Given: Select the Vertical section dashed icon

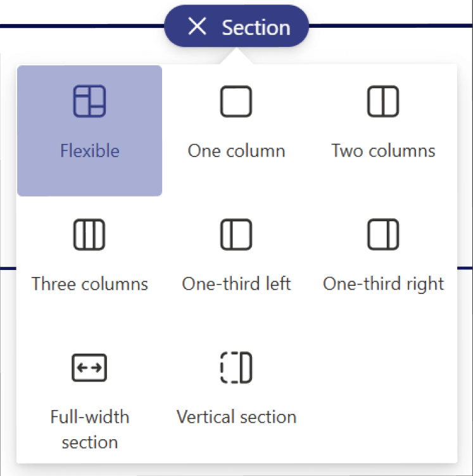Looking at the screenshot, I should coord(236,368).
